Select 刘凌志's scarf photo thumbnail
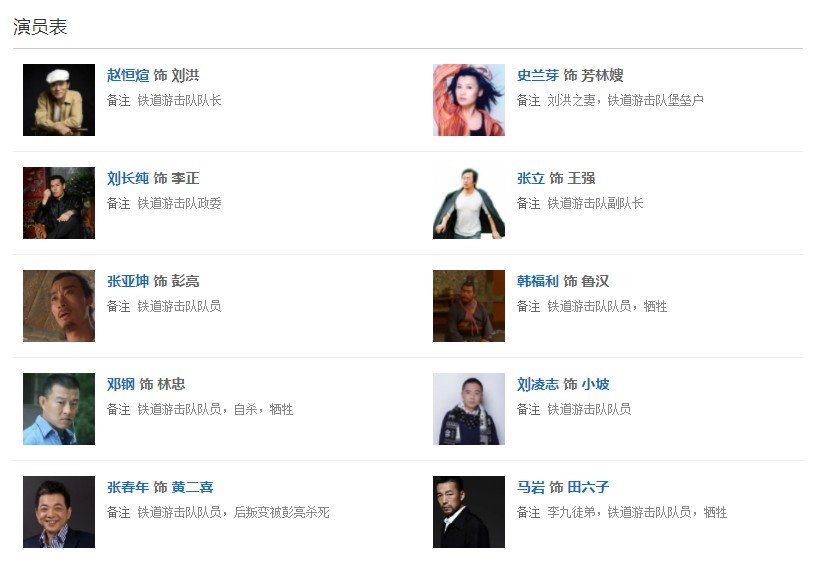The height and width of the screenshot is (563, 827). (x=469, y=409)
